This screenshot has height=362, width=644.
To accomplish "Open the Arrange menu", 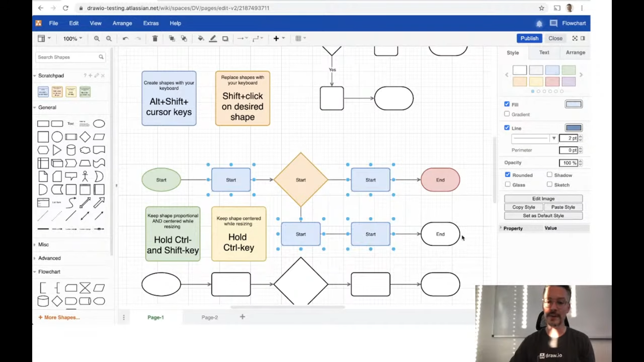I will (122, 23).
